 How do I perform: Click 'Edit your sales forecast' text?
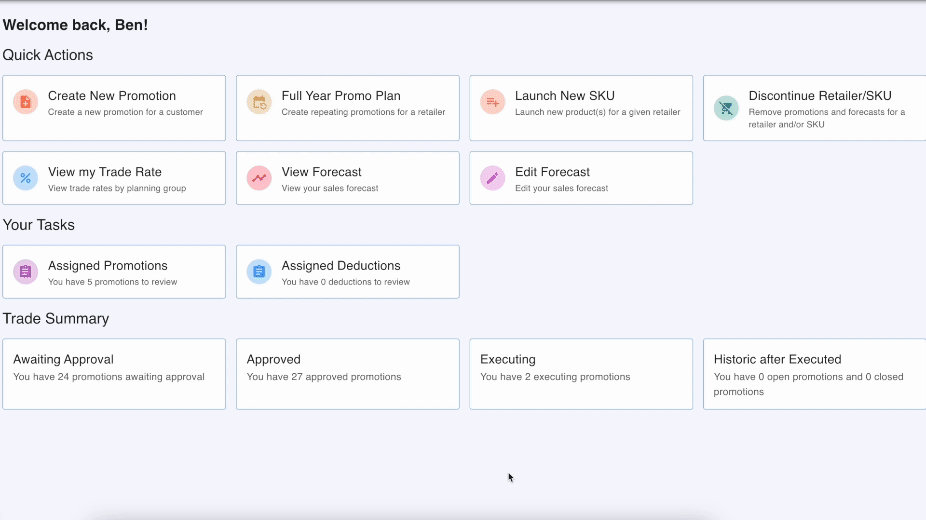click(562, 188)
